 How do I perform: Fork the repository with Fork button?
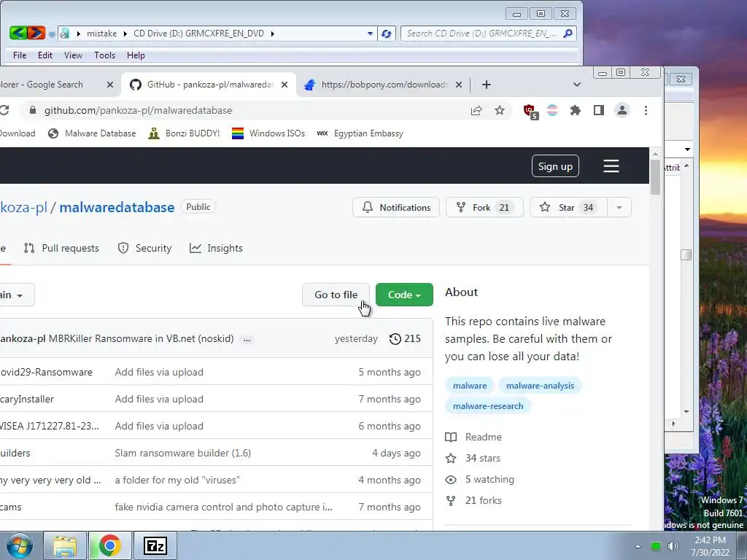[484, 208]
